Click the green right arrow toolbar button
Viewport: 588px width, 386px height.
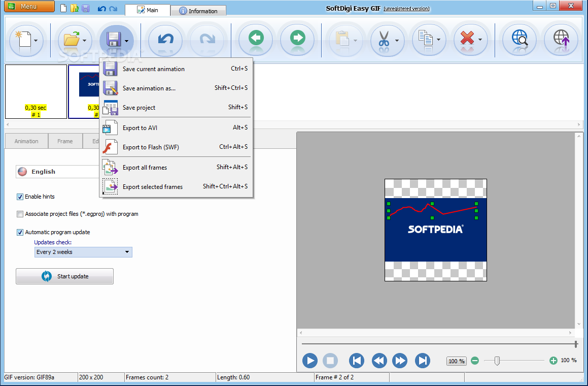[298, 38]
